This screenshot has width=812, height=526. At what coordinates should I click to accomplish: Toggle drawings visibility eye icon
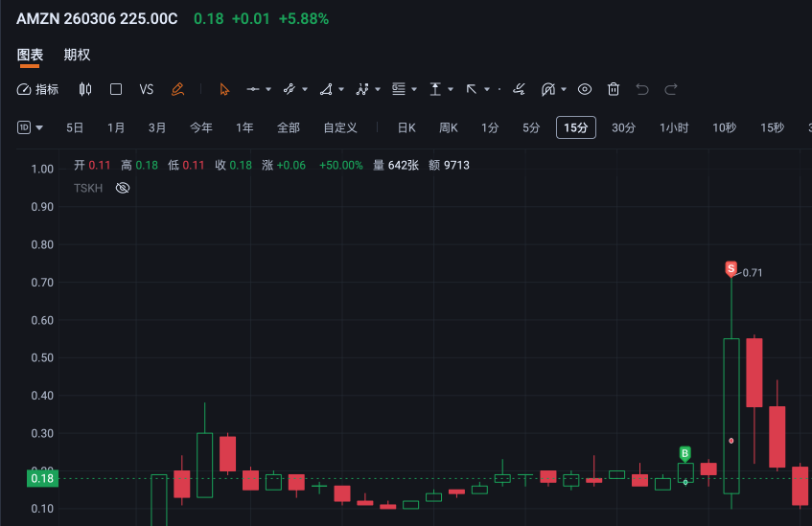pos(585,89)
